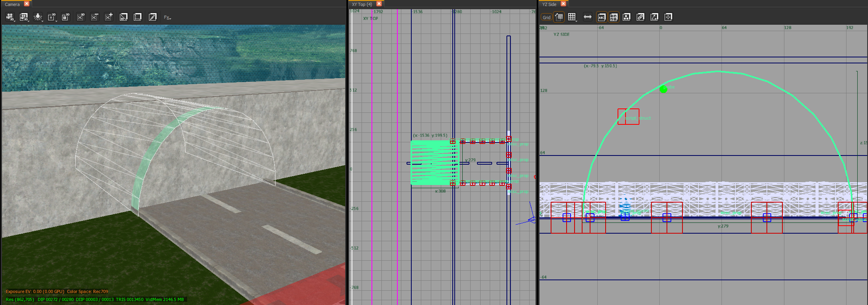The image size is (868, 305).
Task: Switch to the Camera tab
Action: tap(12, 4)
